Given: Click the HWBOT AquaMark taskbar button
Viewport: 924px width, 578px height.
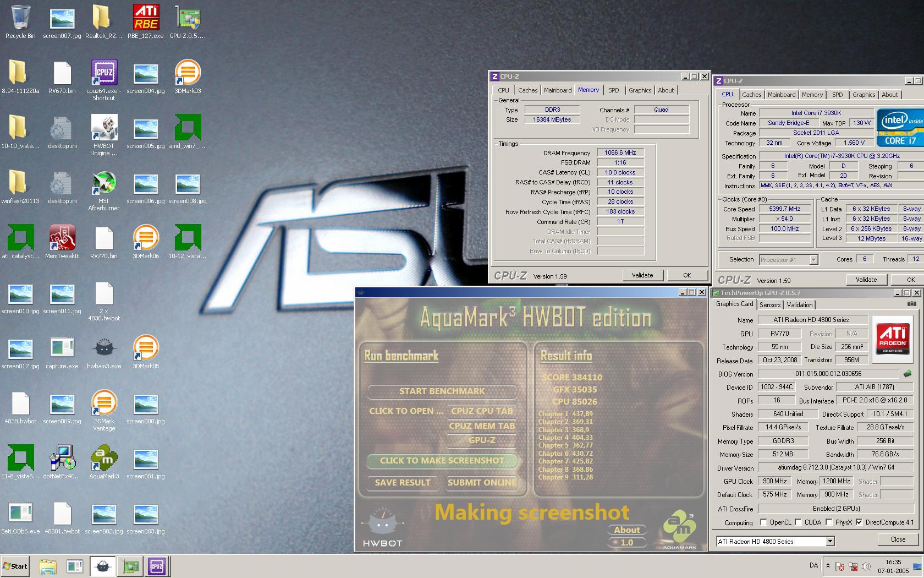Looking at the screenshot, I should [x=102, y=566].
